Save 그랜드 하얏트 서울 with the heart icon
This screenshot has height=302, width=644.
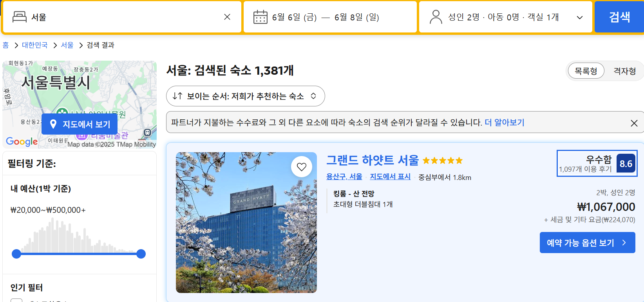coord(302,167)
